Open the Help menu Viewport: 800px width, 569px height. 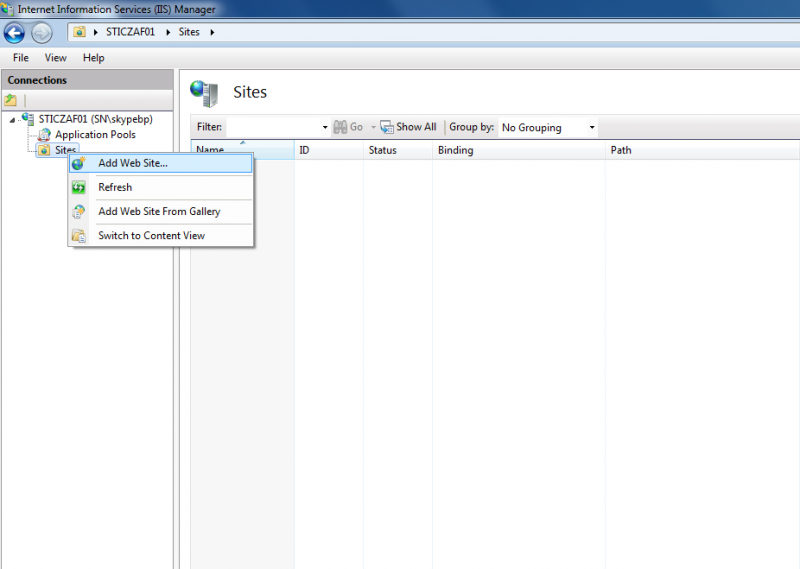pos(93,58)
